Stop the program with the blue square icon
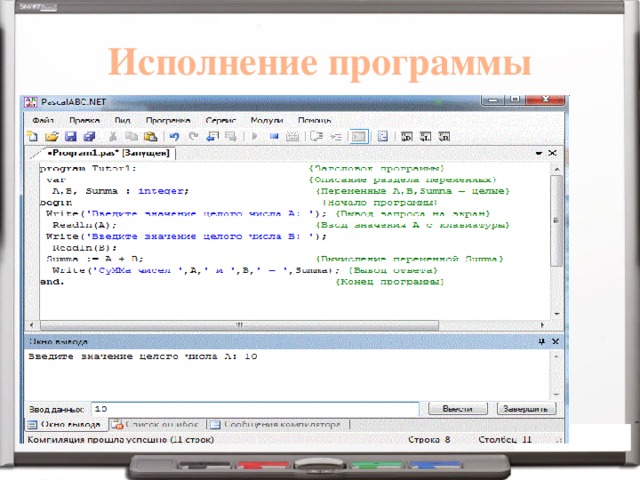Screen dimensions: 640x480 (x=274, y=136)
